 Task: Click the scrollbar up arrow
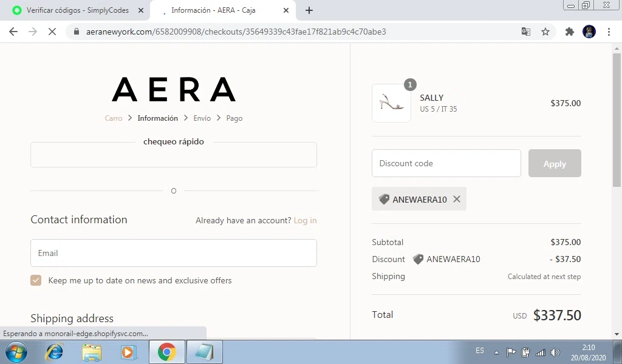tap(617, 49)
